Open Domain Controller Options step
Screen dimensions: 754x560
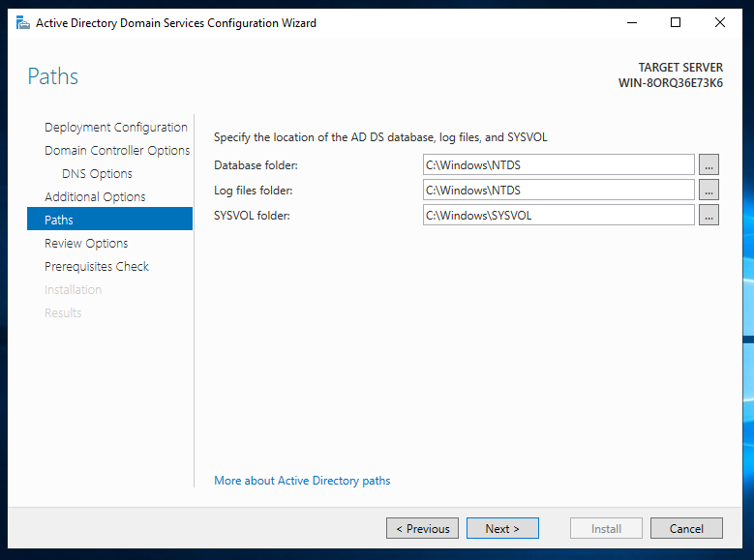coord(117,151)
